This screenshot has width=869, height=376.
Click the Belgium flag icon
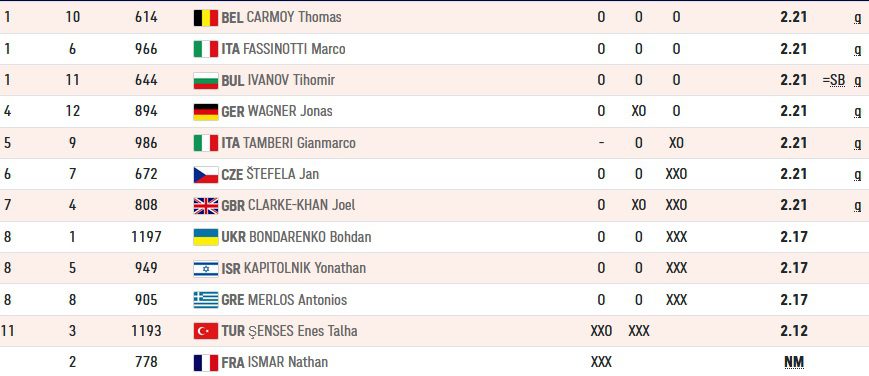pyautogui.click(x=206, y=18)
